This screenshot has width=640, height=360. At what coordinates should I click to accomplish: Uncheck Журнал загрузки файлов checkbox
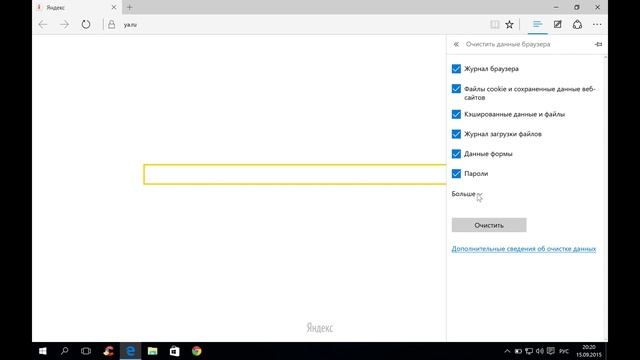[456, 134]
